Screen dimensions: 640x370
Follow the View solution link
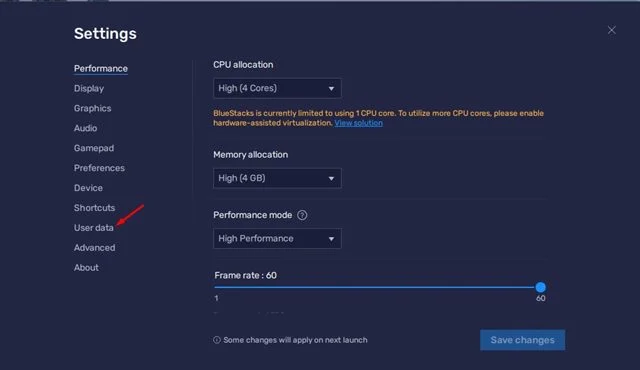(x=358, y=123)
